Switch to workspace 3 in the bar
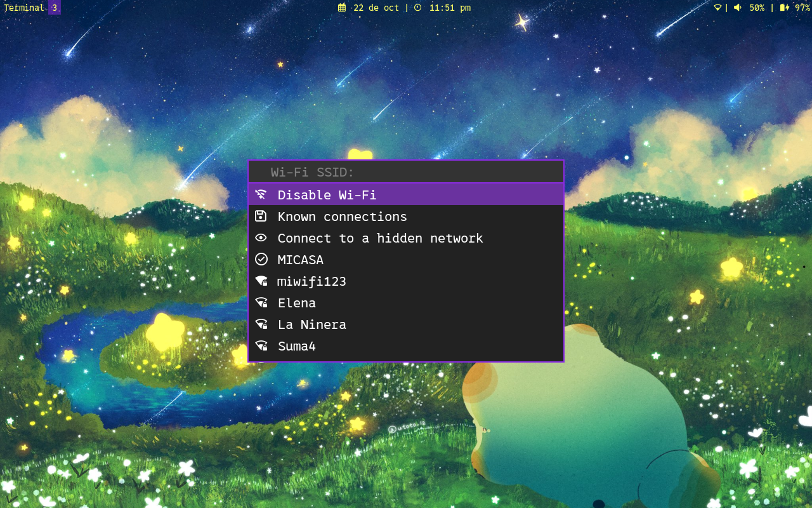 54,7
